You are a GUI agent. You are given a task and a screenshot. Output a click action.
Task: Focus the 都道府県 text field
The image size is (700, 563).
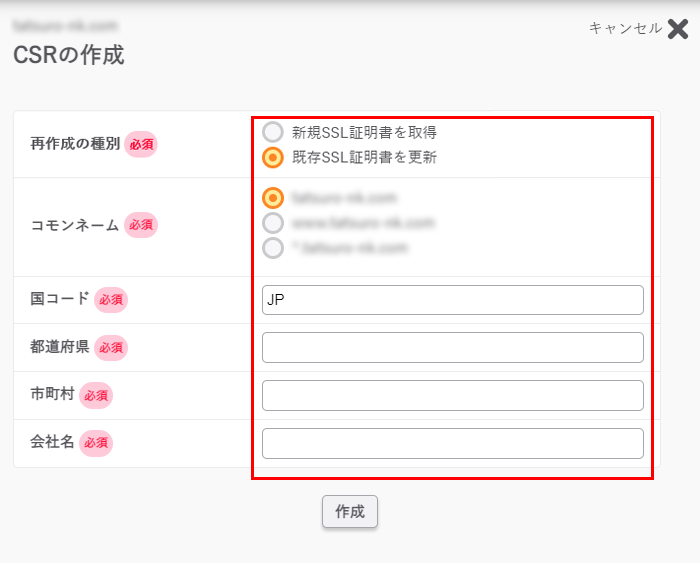pyautogui.click(x=452, y=348)
